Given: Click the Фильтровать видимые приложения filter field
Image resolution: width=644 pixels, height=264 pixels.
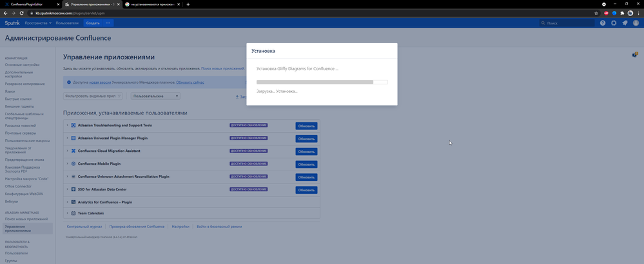Looking at the screenshot, I should point(93,96).
